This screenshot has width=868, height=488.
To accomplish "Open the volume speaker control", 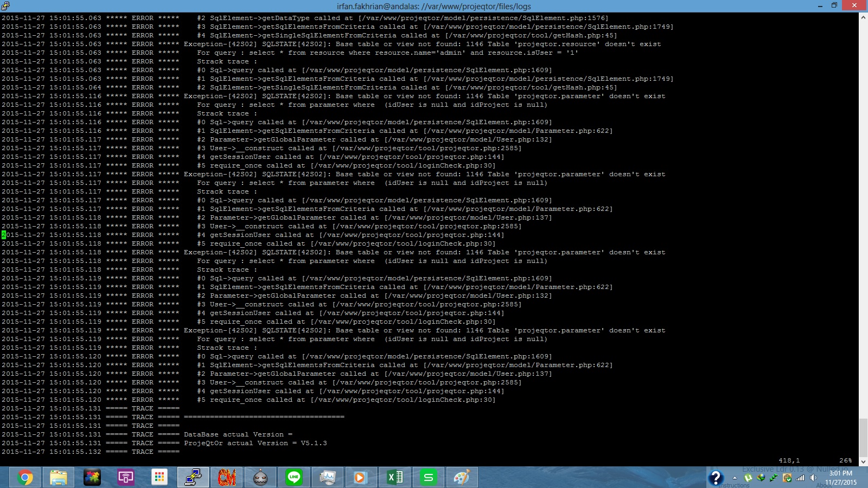I will (813, 478).
